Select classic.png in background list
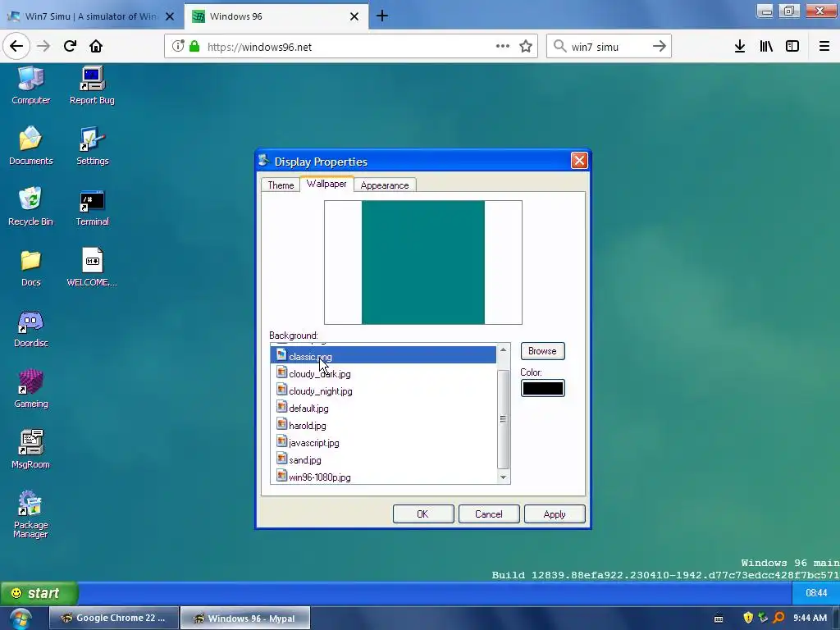840x630 pixels. (384, 356)
